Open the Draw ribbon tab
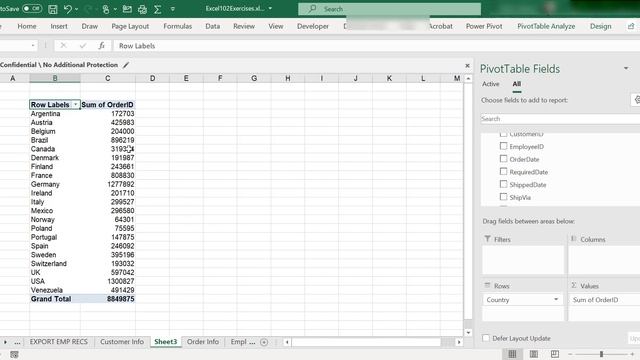The width and height of the screenshot is (640, 360). coord(89,26)
